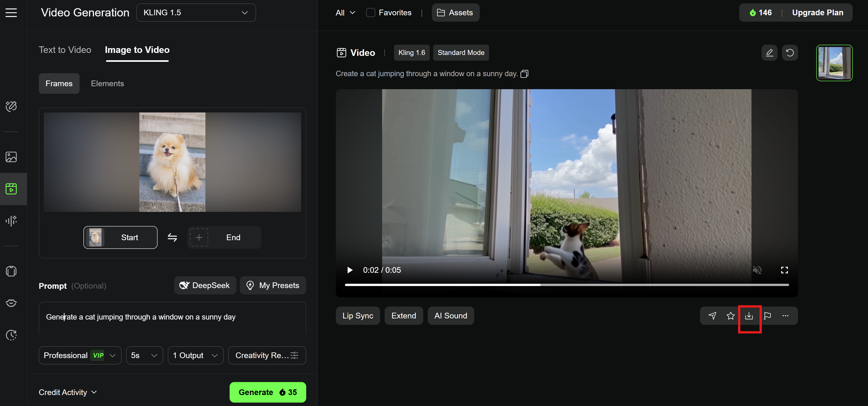Image resolution: width=868 pixels, height=406 pixels.
Task: Expand the Credit Activity dropdown
Action: pos(68,392)
